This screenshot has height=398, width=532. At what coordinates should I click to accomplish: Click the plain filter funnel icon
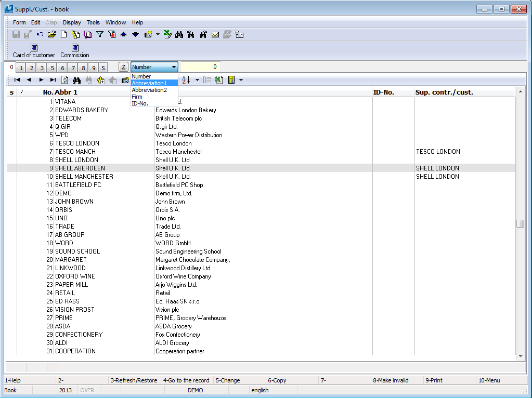pyautogui.click(x=100, y=34)
